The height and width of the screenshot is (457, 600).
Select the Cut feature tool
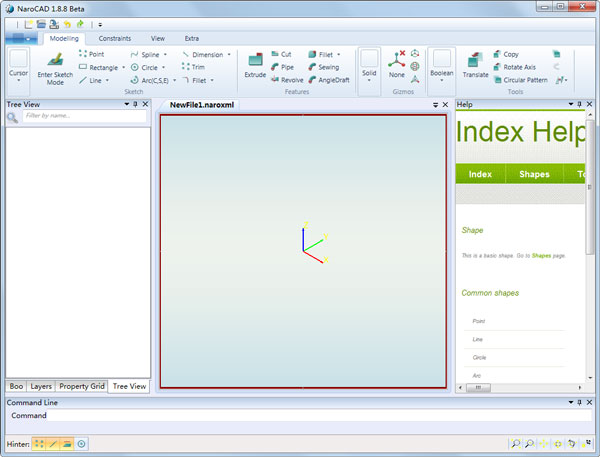pos(281,54)
